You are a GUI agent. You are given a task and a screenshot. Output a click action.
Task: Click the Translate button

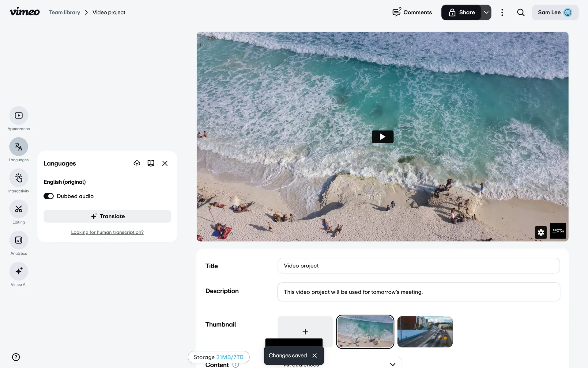pyautogui.click(x=107, y=217)
